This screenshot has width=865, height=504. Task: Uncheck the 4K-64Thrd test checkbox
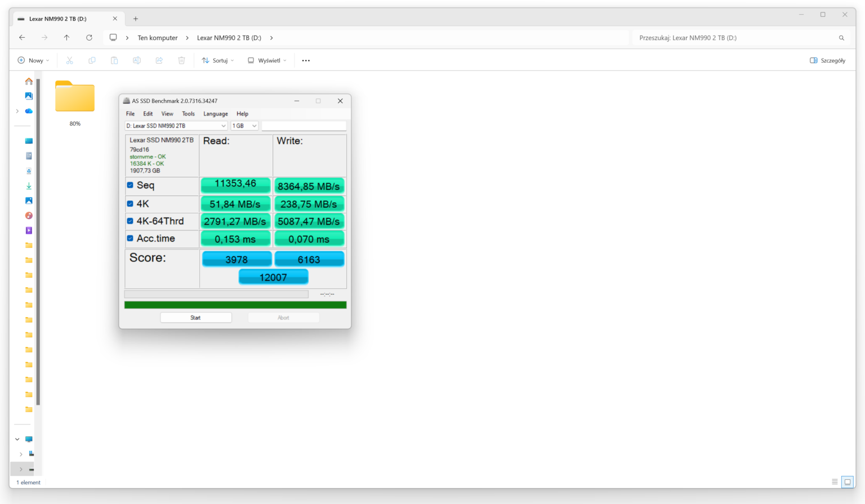coord(130,221)
